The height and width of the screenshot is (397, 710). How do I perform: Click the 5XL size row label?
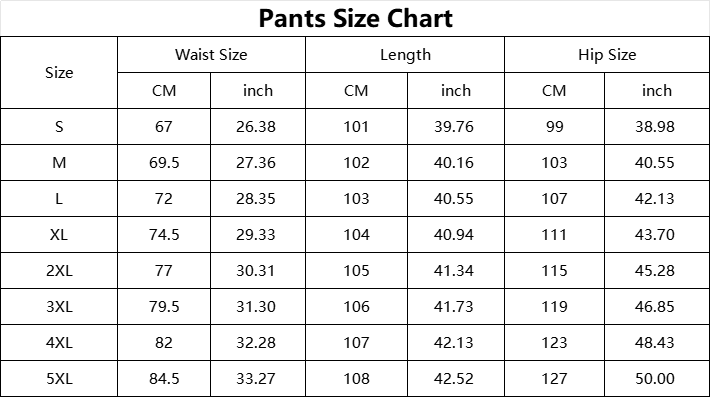coord(59,378)
